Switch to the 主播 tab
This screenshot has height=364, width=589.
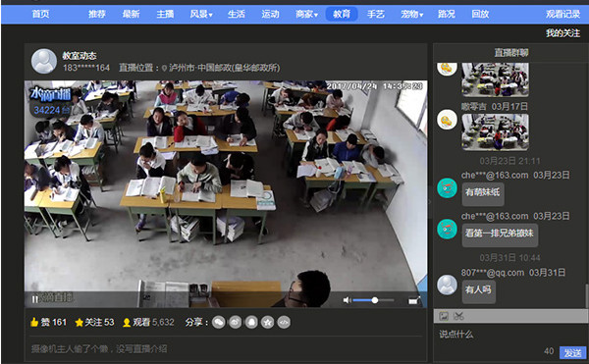pos(165,15)
